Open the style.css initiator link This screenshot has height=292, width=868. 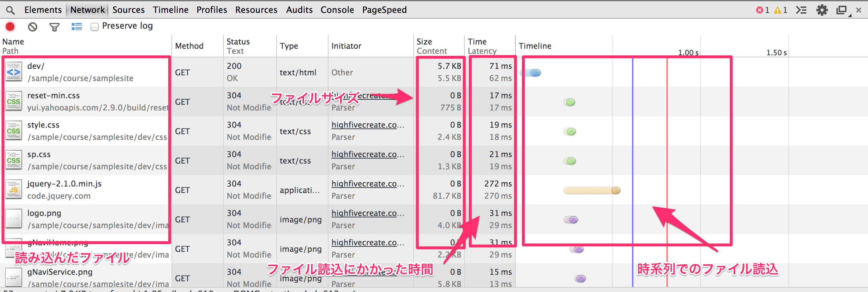368,125
